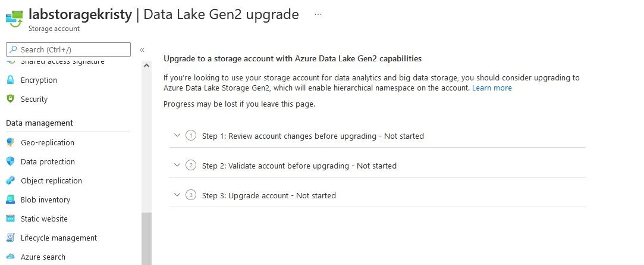
Task: Open the ellipsis more options button
Action: pos(318,14)
